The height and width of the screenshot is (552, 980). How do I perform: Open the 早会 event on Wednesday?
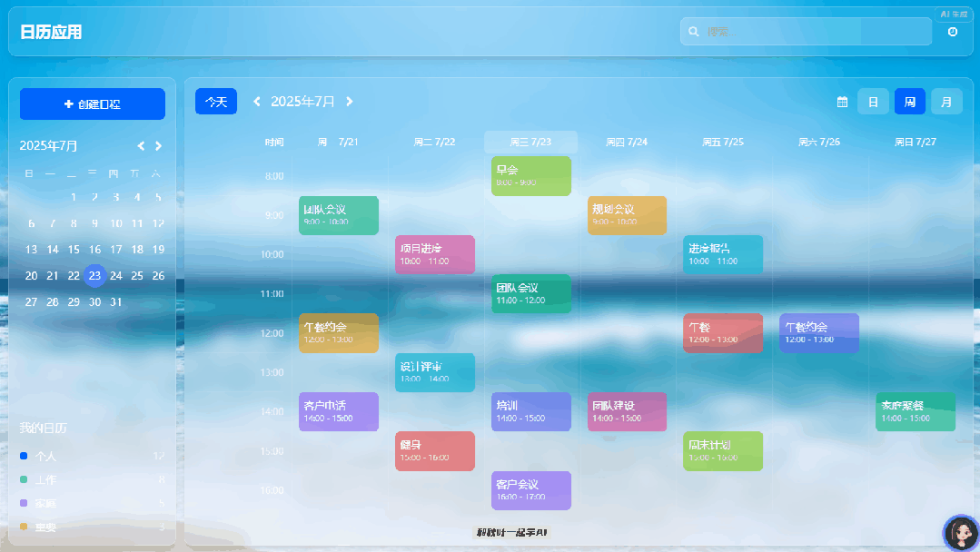(x=531, y=175)
